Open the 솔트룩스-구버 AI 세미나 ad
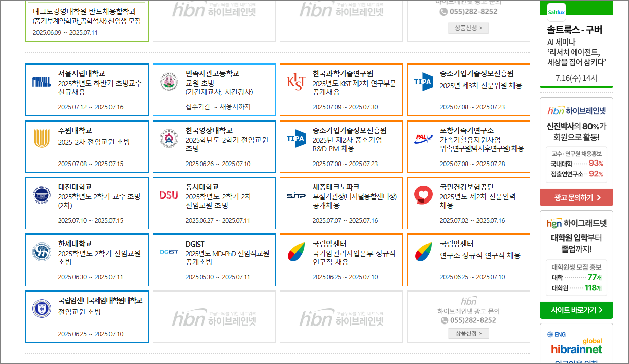 (576, 44)
